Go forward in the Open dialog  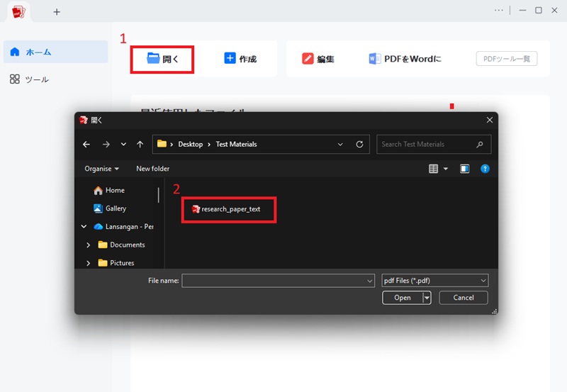click(x=106, y=145)
